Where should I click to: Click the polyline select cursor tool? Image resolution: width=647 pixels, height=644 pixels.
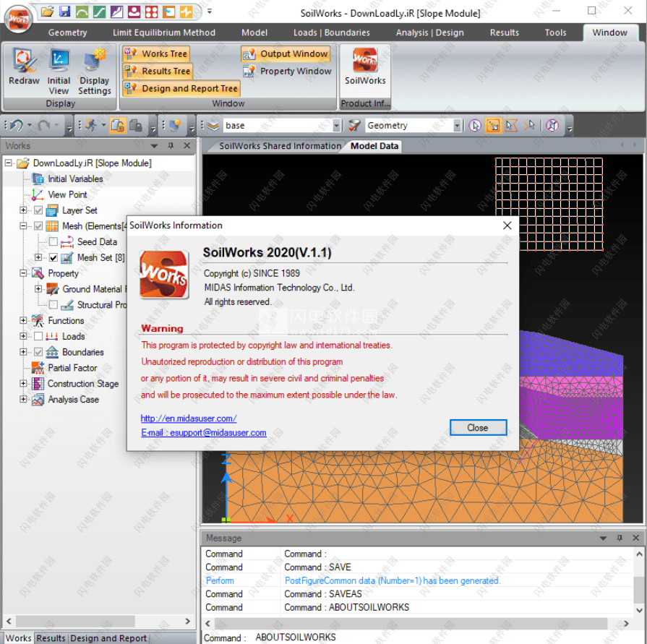529,125
